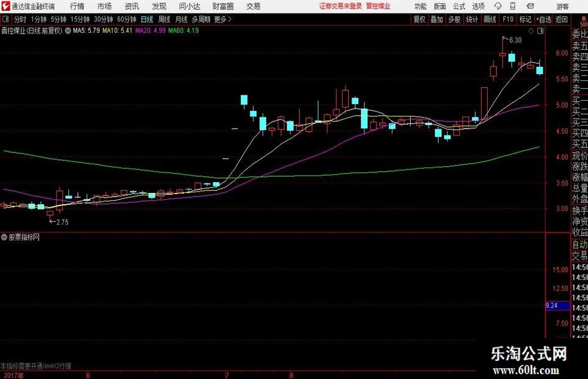
Task: Click the 晋控煤业 stock name in title bar
Action: [x=378, y=6]
